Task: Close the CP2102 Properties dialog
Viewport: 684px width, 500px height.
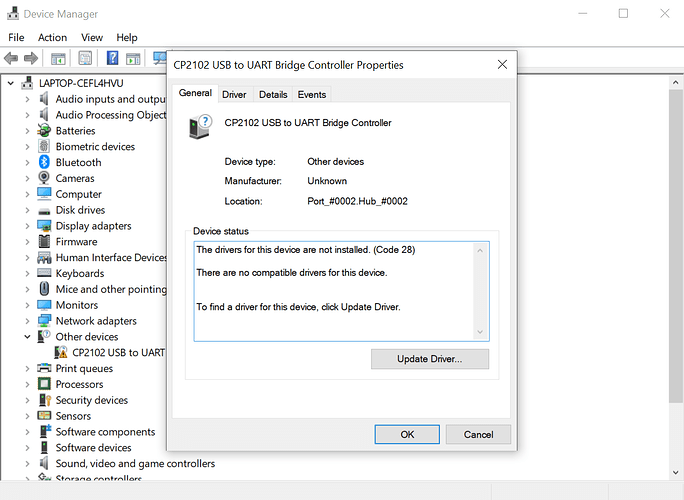Action: click(502, 65)
